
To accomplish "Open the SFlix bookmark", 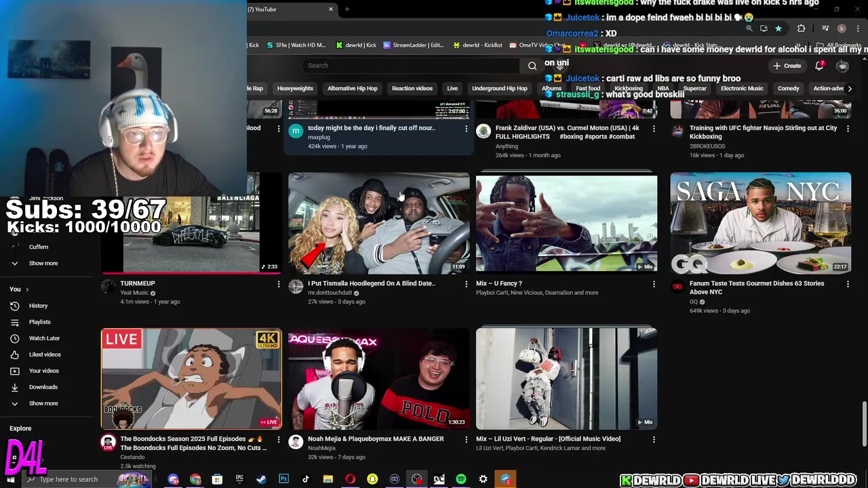I will [x=296, y=45].
